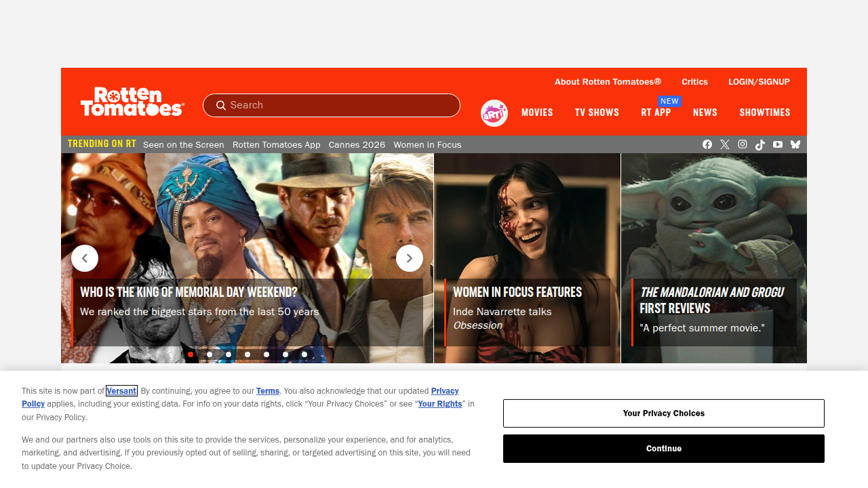Open the Privacy Policy link
The width and height of the screenshot is (868, 488).
pyautogui.click(x=445, y=391)
